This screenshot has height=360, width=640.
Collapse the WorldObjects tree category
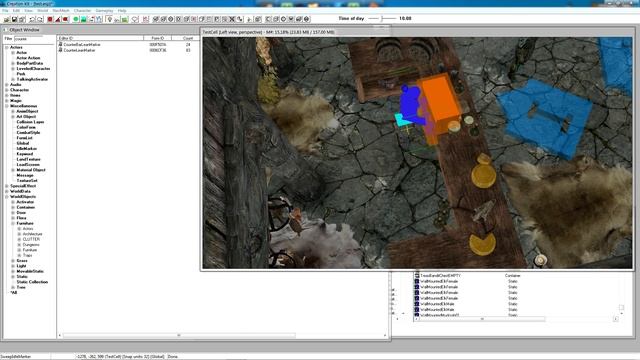pos(7,196)
